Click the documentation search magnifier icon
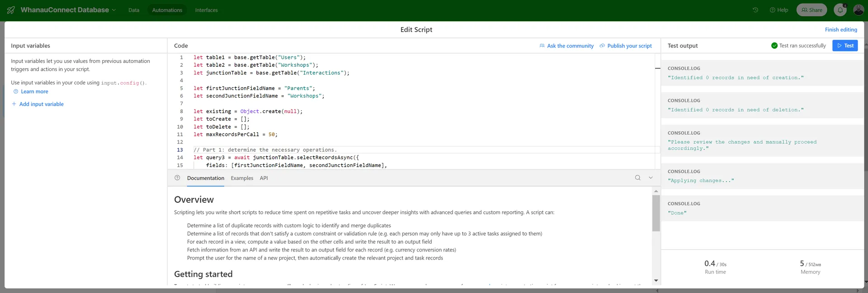 point(637,178)
